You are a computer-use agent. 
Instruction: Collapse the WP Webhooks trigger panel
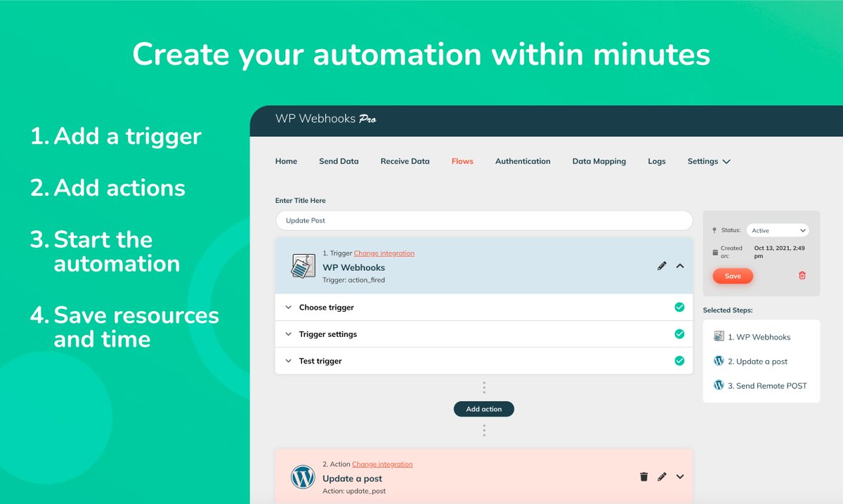pos(680,266)
